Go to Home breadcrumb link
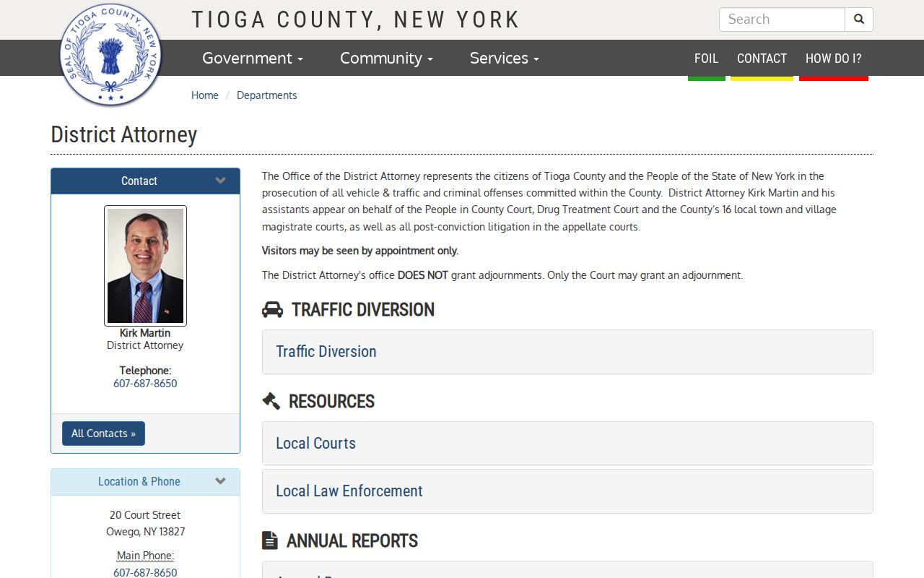Viewport: 924px width, 578px height. point(205,95)
